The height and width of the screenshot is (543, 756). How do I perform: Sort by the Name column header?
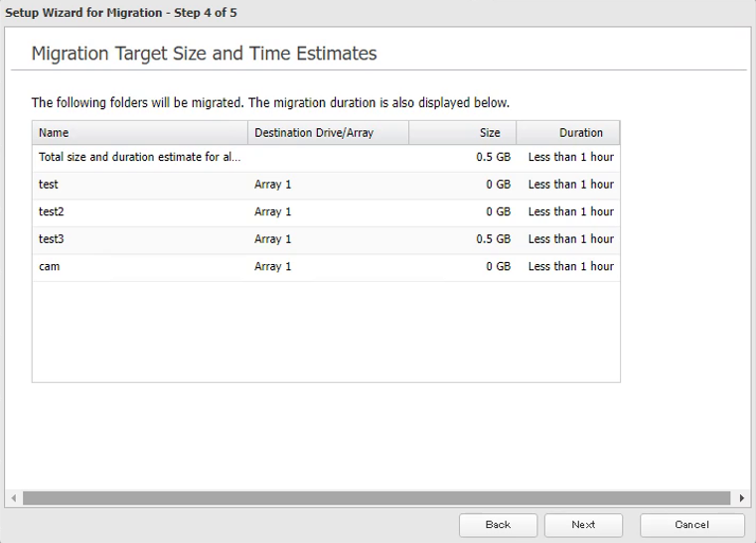coord(139,133)
